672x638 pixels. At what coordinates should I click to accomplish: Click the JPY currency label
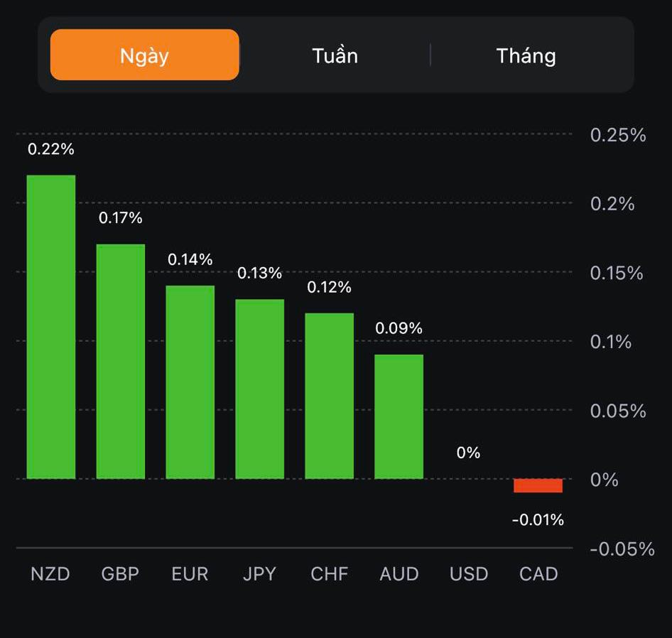(x=259, y=574)
